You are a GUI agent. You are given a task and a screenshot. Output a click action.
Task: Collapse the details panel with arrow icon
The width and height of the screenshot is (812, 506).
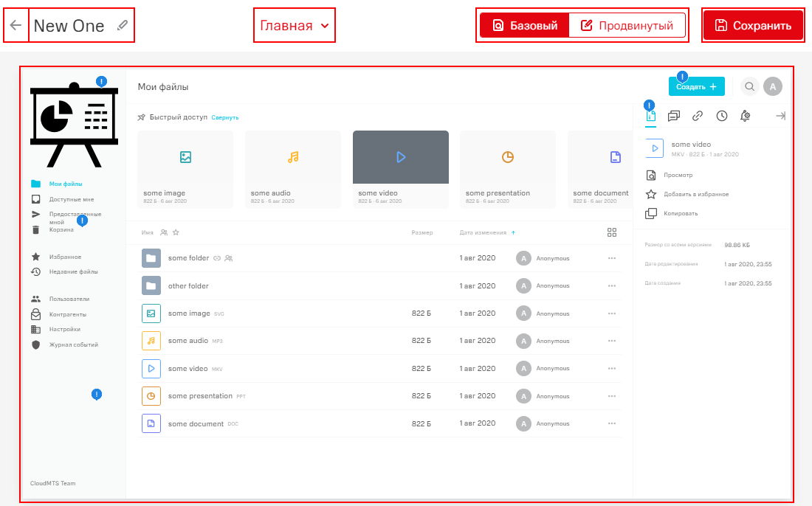[x=780, y=116]
